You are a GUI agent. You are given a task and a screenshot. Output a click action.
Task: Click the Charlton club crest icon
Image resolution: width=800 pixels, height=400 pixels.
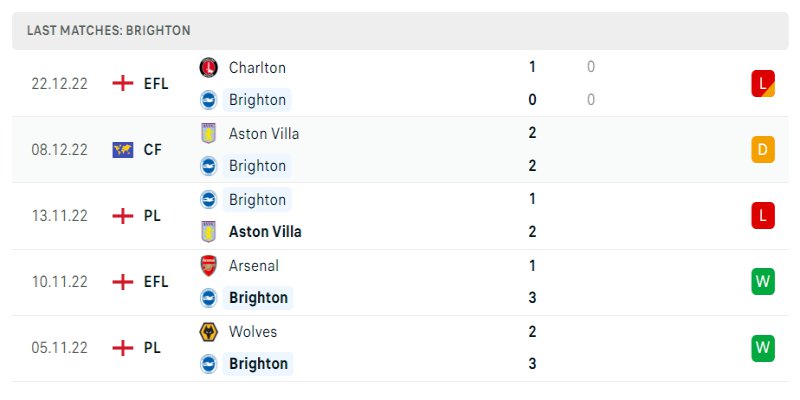tap(209, 67)
